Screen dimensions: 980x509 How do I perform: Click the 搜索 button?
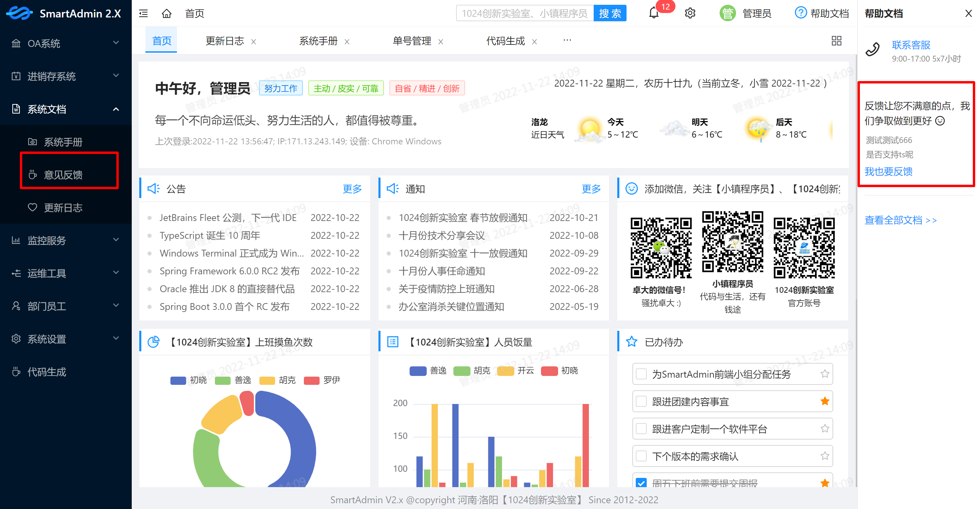click(610, 13)
